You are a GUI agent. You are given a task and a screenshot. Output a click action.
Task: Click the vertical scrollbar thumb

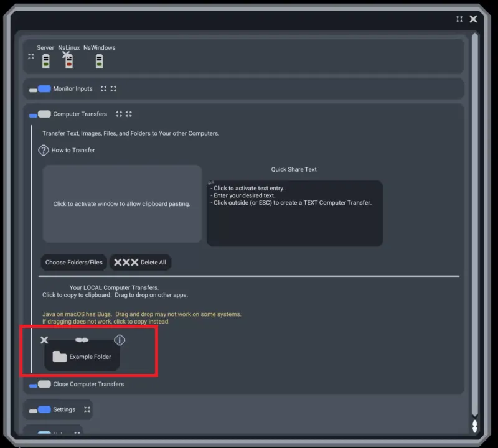[475, 225]
